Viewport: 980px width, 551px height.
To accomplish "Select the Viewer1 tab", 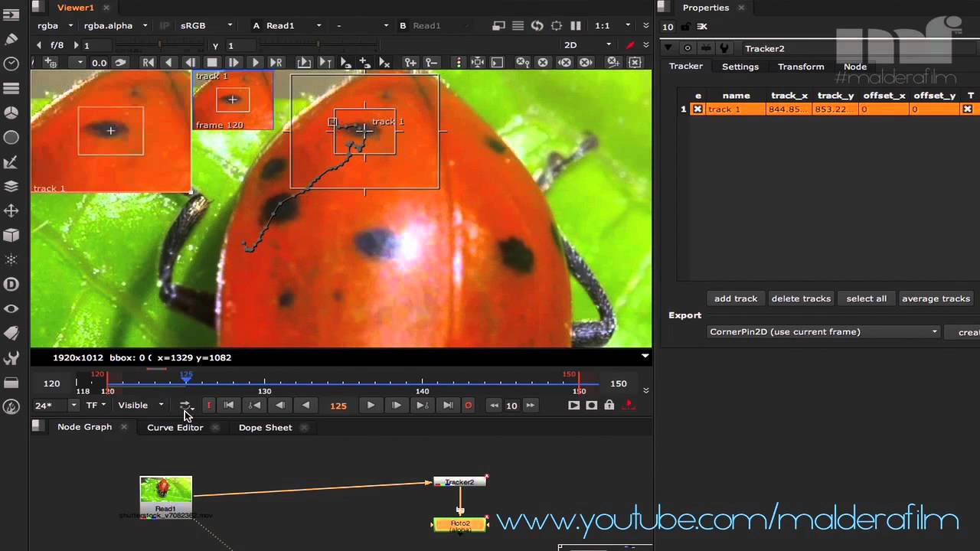I will (x=75, y=8).
